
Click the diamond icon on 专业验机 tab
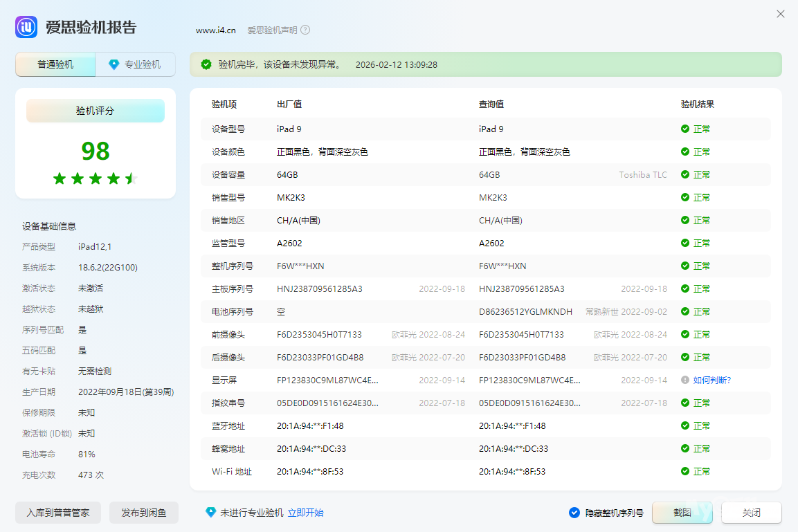pos(114,64)
